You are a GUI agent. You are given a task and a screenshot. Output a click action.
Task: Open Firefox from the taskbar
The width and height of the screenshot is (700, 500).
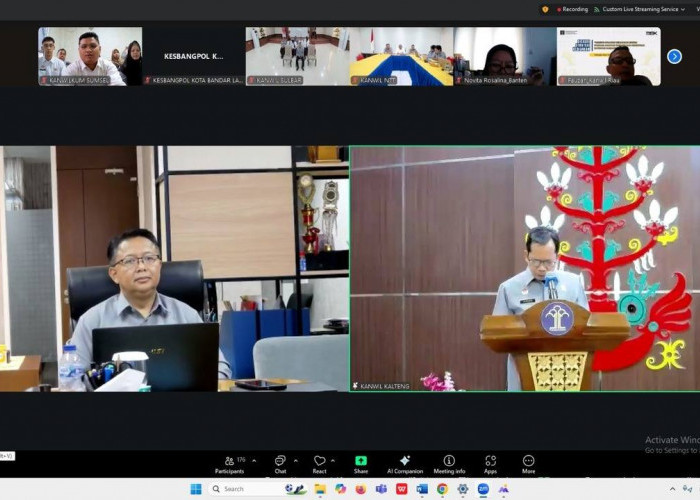coord(361,489)
